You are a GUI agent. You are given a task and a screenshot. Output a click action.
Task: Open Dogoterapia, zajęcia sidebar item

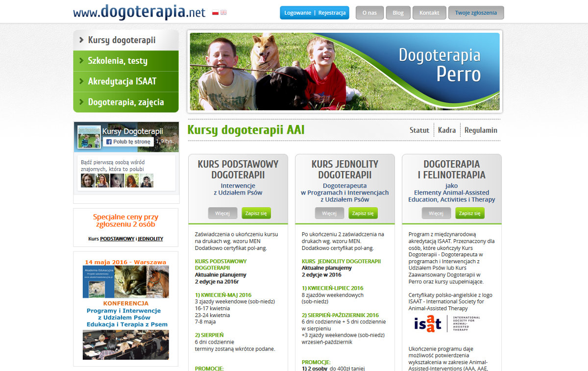coord(126,102)
